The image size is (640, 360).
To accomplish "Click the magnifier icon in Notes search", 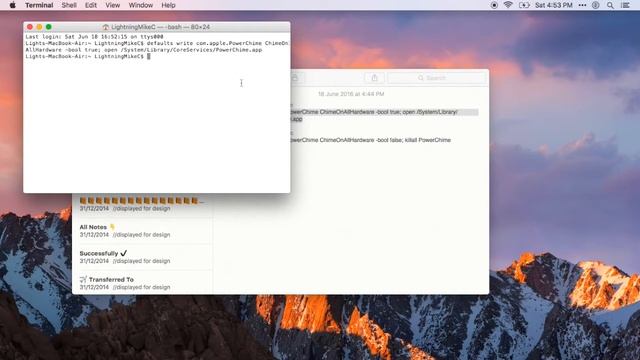I will point(420,78).
